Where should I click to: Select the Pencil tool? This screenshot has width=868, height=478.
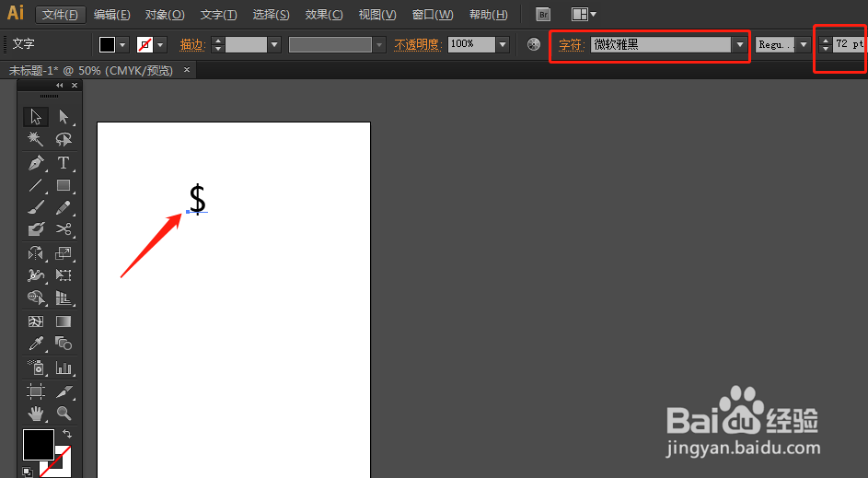coord(64,207)
